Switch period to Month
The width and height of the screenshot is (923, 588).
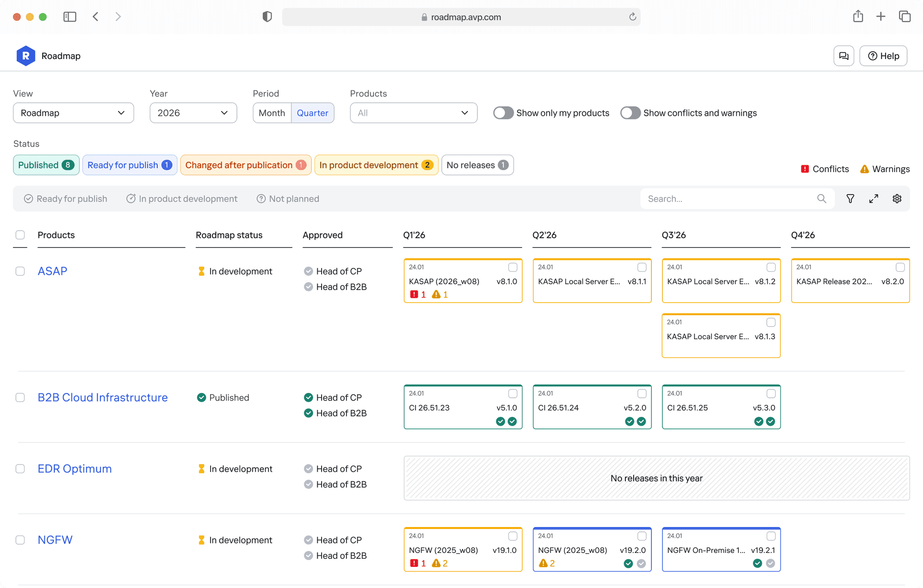[272, 113]
